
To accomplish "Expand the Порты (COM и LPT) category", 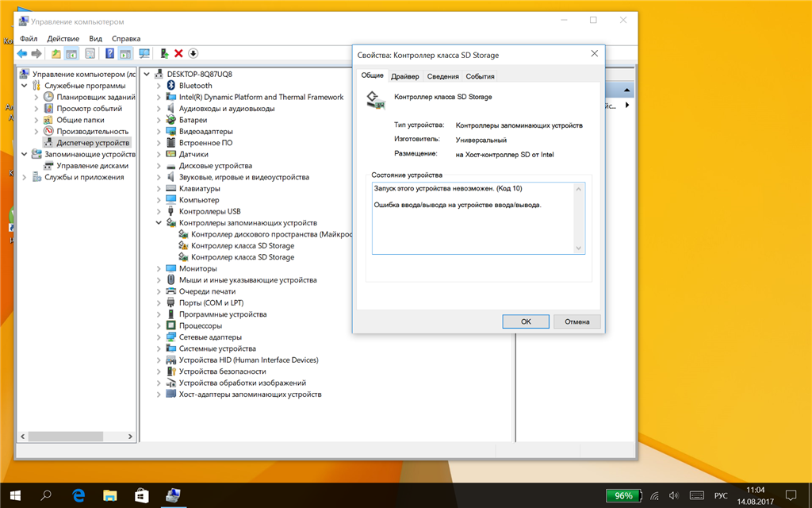I will [159, 302].
